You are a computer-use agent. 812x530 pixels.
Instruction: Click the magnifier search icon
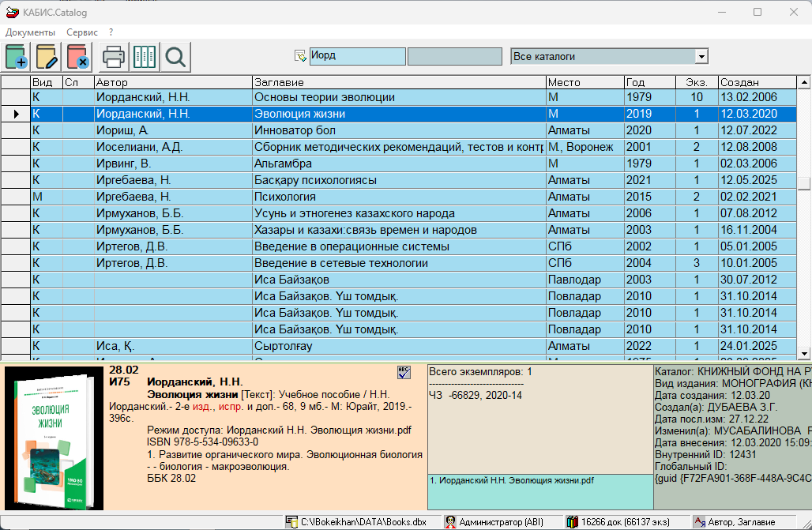tap(175, 57)
